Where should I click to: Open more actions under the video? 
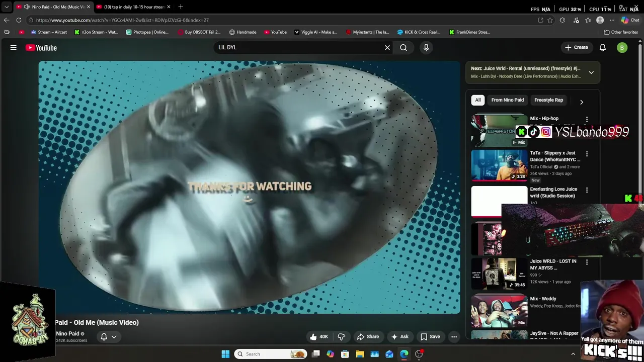click(454, 337)
